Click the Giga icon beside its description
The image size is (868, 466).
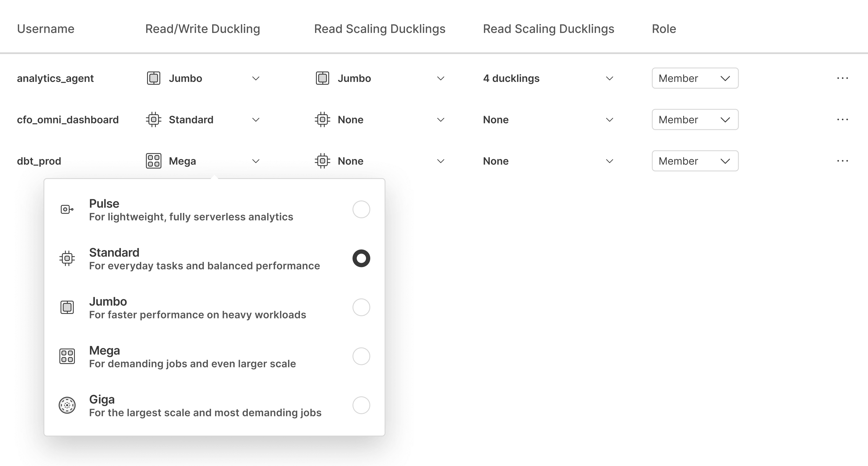(x=67, y=405)
